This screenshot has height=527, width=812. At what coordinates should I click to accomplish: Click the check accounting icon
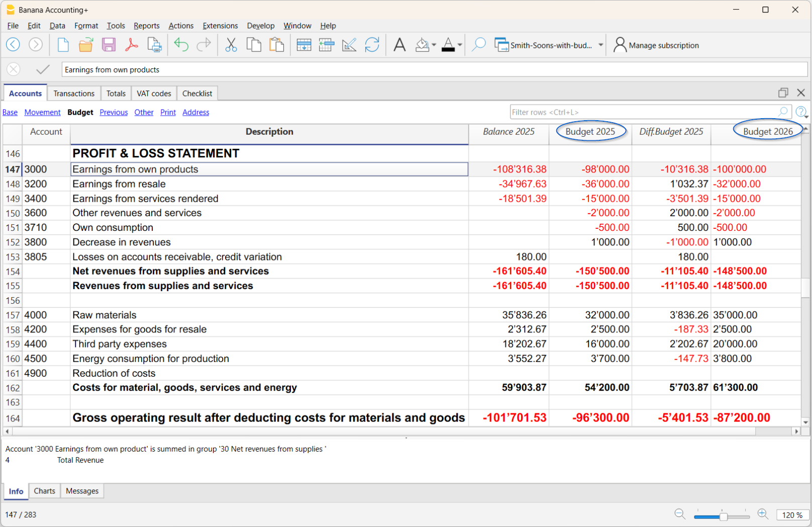(349, 45)
